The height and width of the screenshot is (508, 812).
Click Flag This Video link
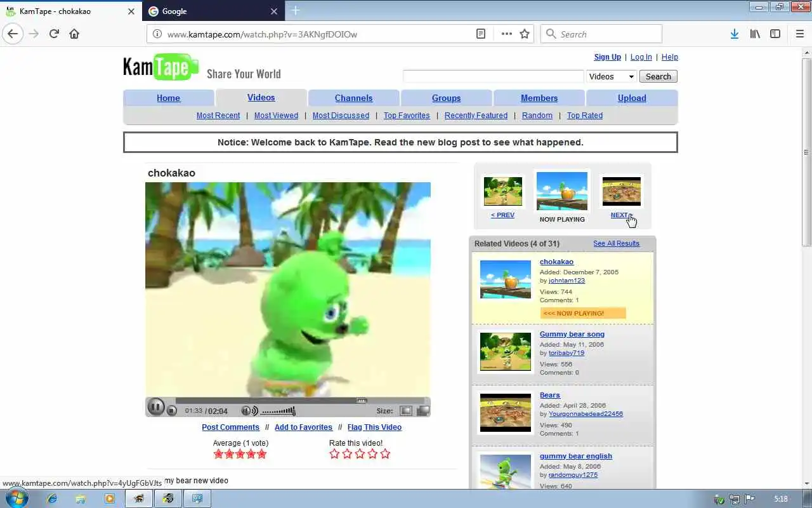(374, 427)
